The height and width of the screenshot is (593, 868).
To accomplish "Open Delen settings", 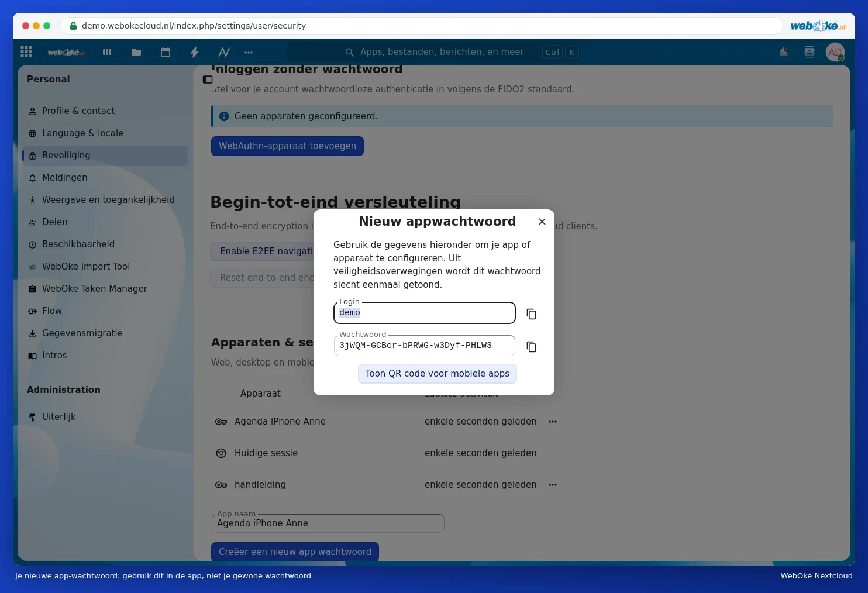I will [x=105, y=222].
